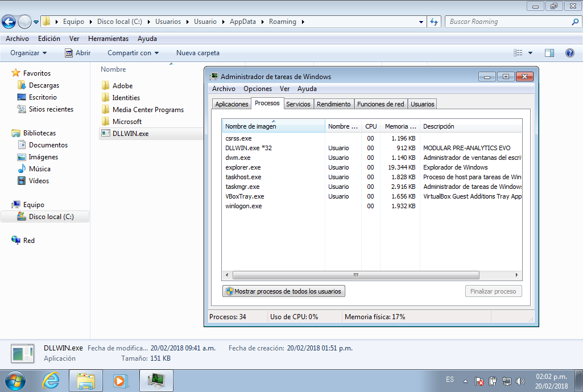Open the view options dropdown arrow

[530, 53]
